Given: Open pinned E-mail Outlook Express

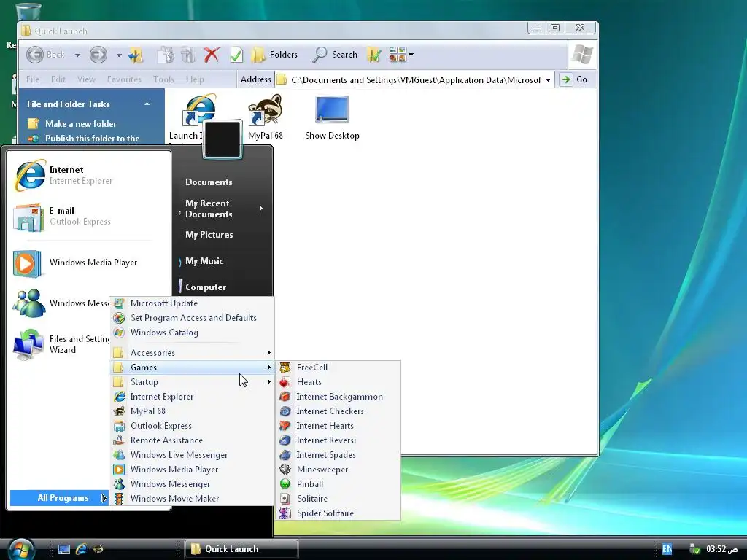Looking at the screenshot, I should coord(88,216).
